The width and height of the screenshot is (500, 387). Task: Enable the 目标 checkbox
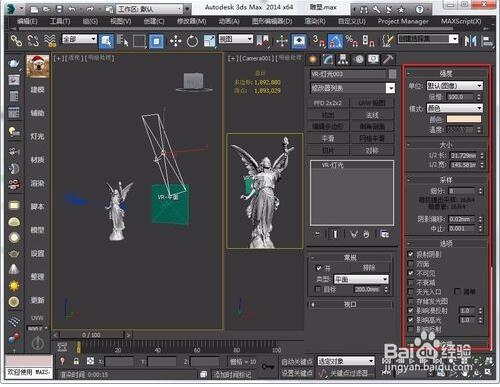click(x=318, y=289)
